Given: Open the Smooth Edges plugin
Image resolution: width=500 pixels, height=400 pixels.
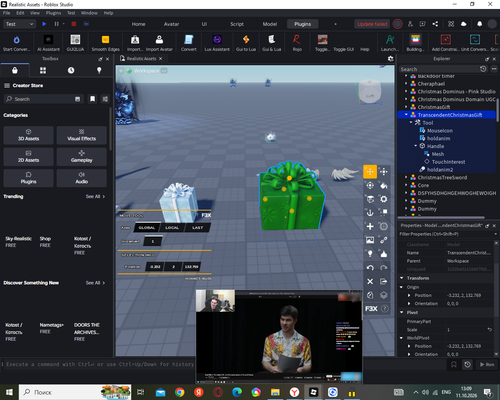Looking at the screenshot, I should pyautogui.click(x=105, y=43).
